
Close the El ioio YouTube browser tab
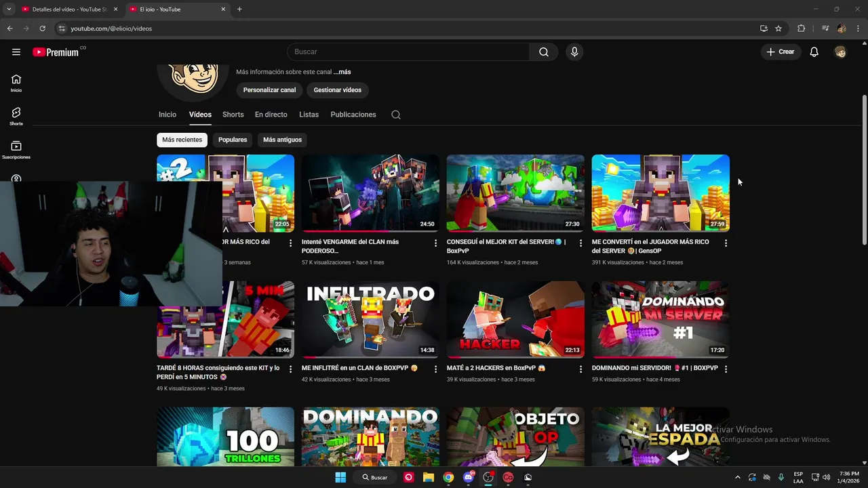(223, 9)
